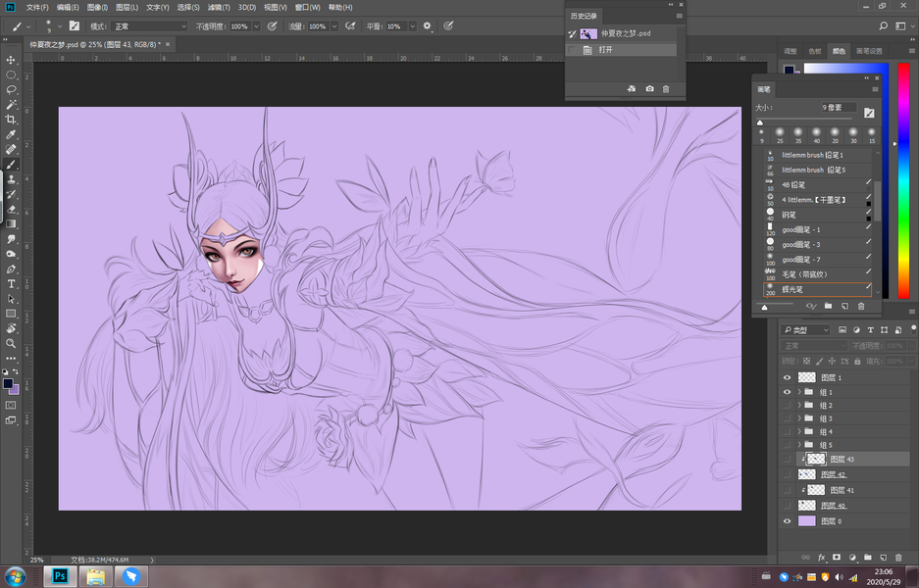Select the Hand tool

tap(11, 328)
